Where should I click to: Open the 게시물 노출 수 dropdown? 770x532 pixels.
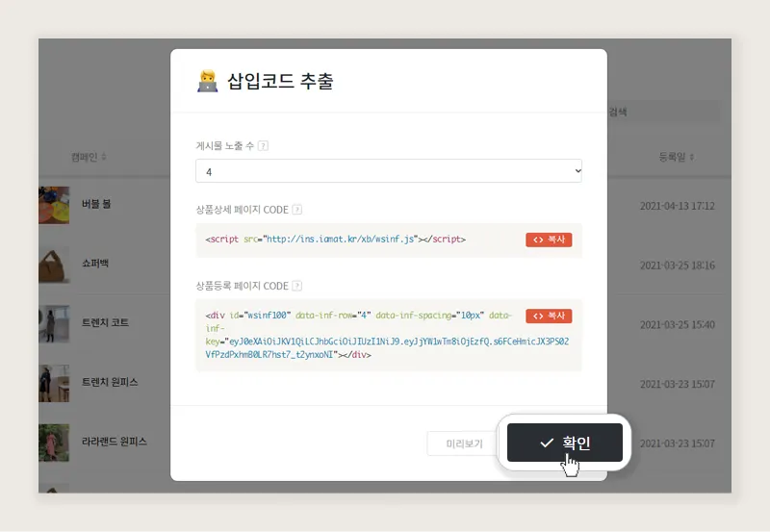389,171
